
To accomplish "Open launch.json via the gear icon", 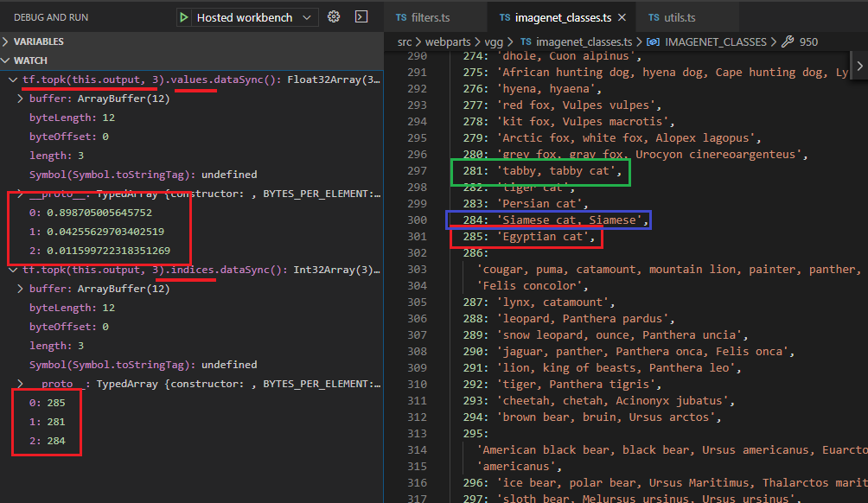I will 333,16.
